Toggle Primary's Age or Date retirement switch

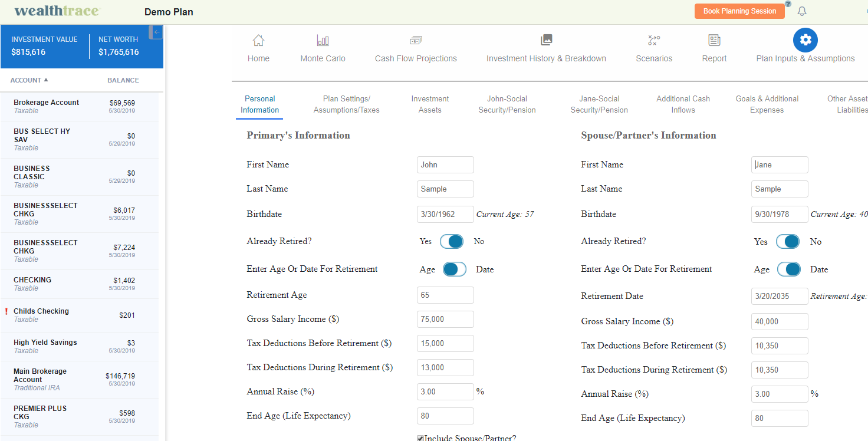click(x=454, y=269)
